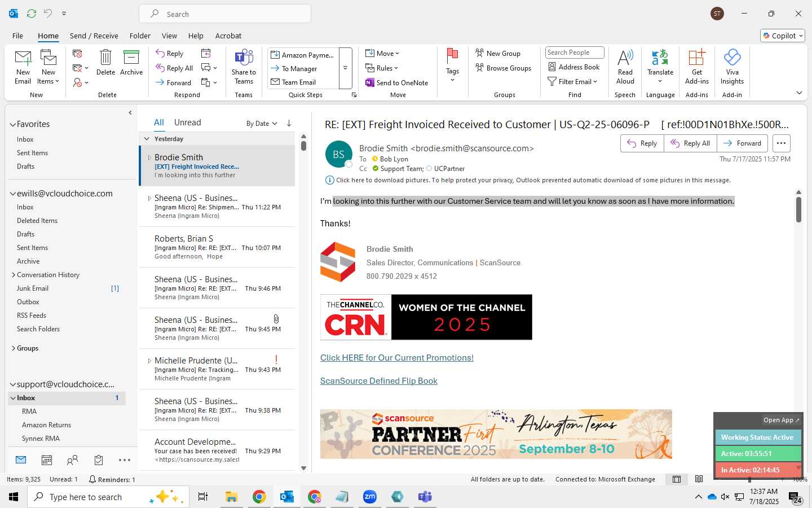Click the top Search box
Screen dimensions: 812x508
tap(225, 14)
